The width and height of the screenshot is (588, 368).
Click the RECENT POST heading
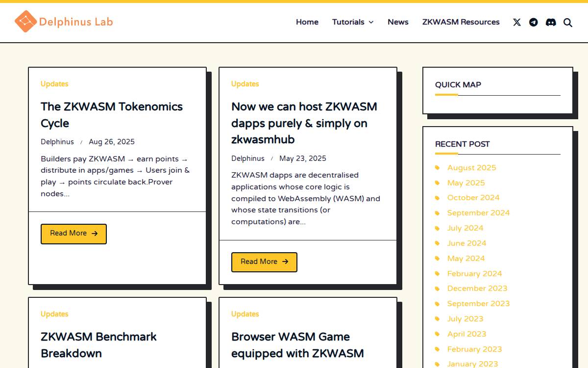pyautogui.click(x=463, y=144)
